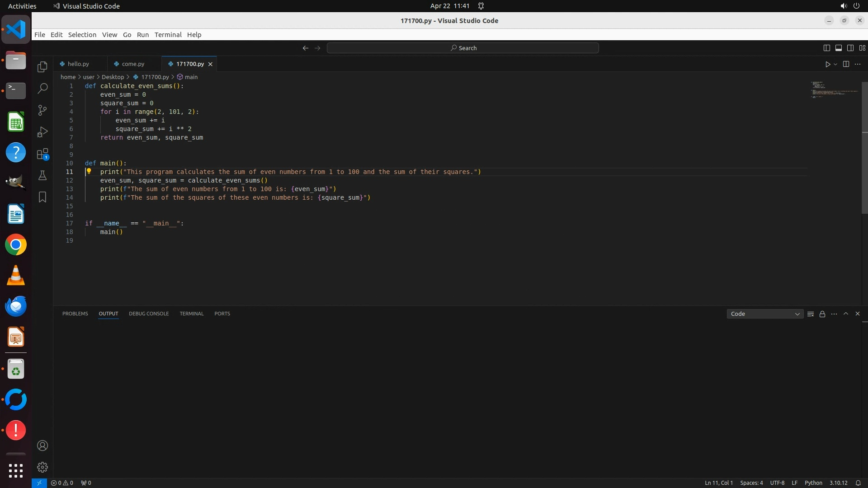Toggle the output auto-scroll lock

[x=822, y=314]
